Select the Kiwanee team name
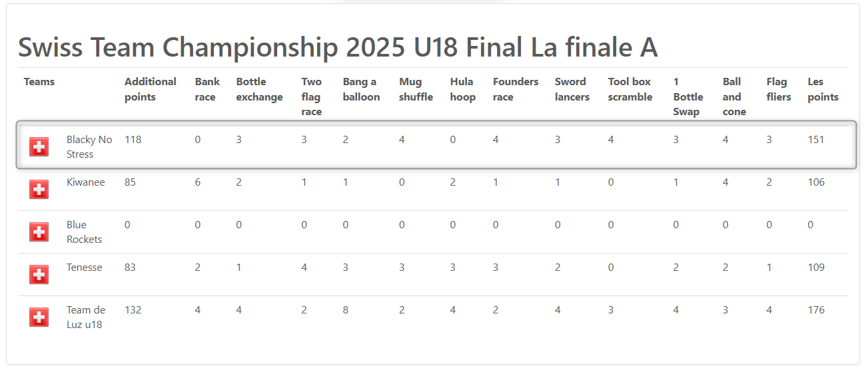The image size is (868, 370). pyautogui.click(x=85, y=182)
